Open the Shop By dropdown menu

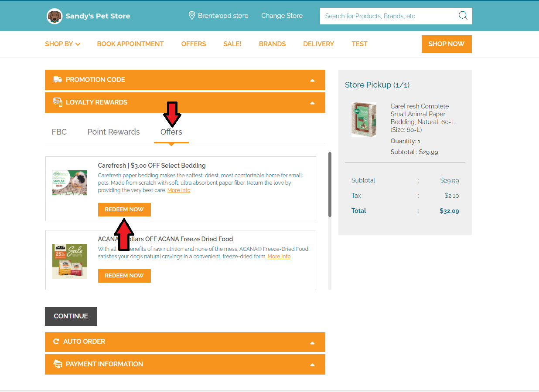[x=63, y=44]
